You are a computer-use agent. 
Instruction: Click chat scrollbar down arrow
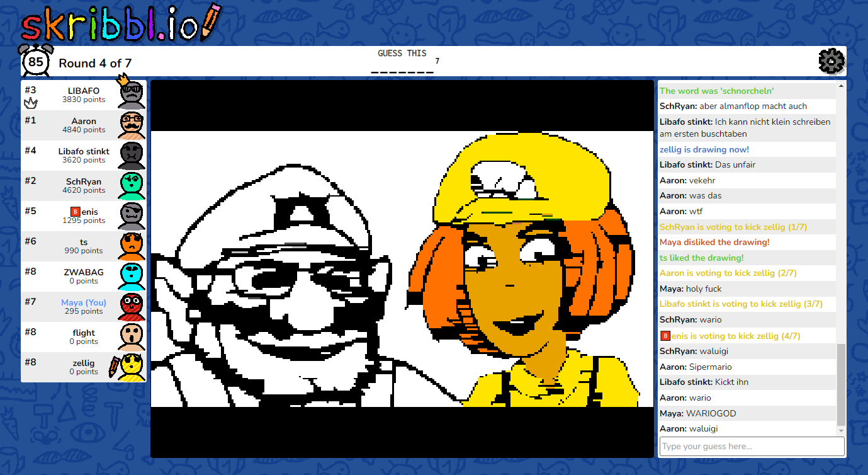[841, 430]
